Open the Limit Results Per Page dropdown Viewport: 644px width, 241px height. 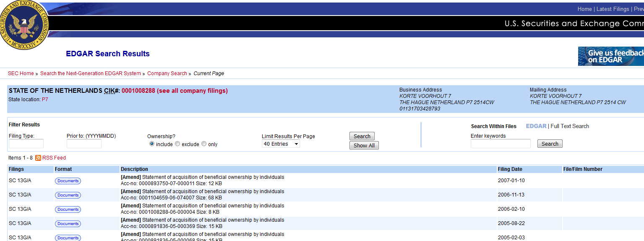[x=281, y=144]
